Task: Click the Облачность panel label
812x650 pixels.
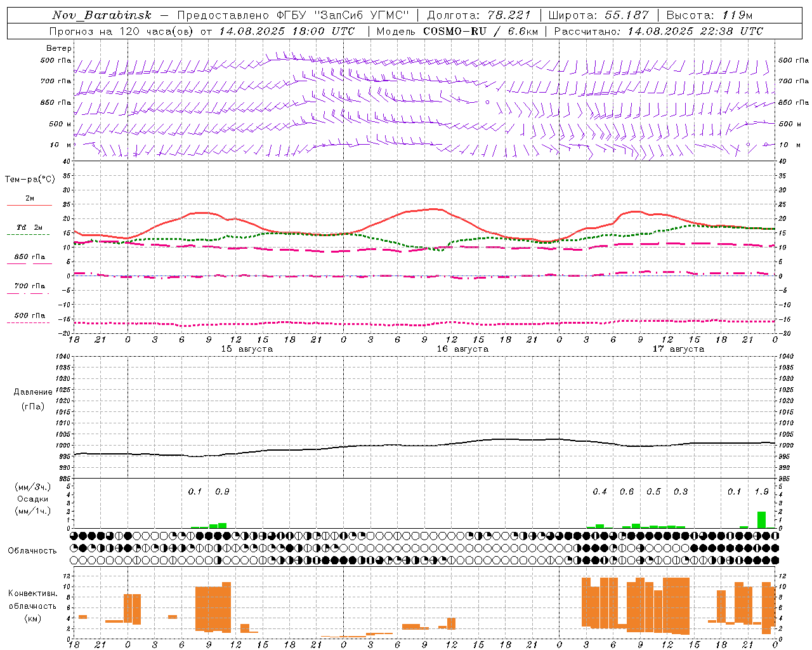Action: (x=32, y=550)
